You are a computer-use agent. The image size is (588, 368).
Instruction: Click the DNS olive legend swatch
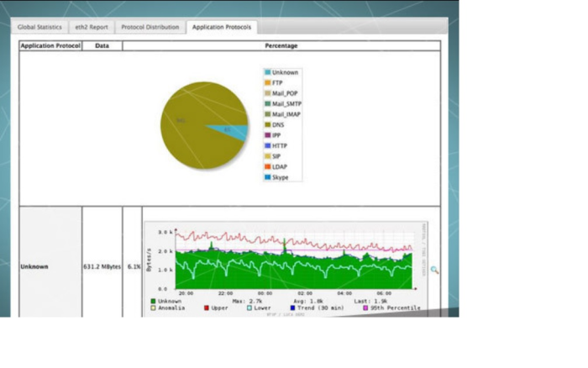(268, 124)
